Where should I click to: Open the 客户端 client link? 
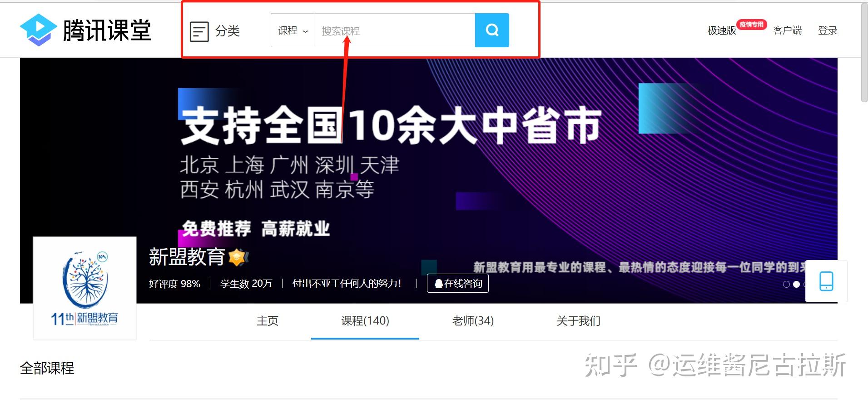point(787,30)
